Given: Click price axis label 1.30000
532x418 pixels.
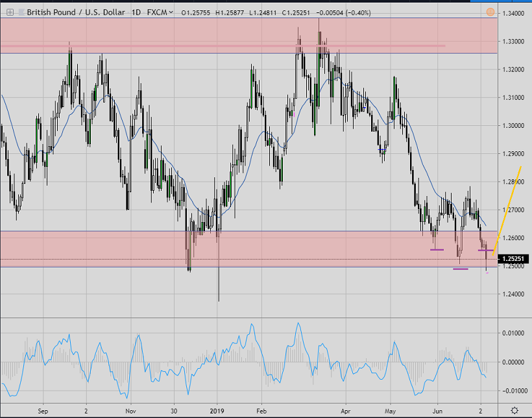Looking at the screenshot, I should (x=513, y=126).
